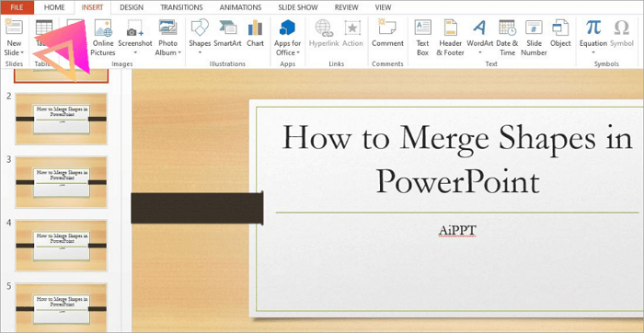Select slide 5 thumbnail
Image resolution: width=644 pixels, height=333 pixels.
(x=62, y=307)
